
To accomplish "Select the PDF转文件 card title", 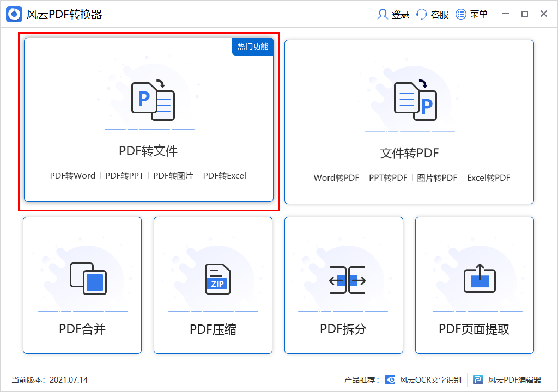I will pyautogui.click(x=148, y=151).
